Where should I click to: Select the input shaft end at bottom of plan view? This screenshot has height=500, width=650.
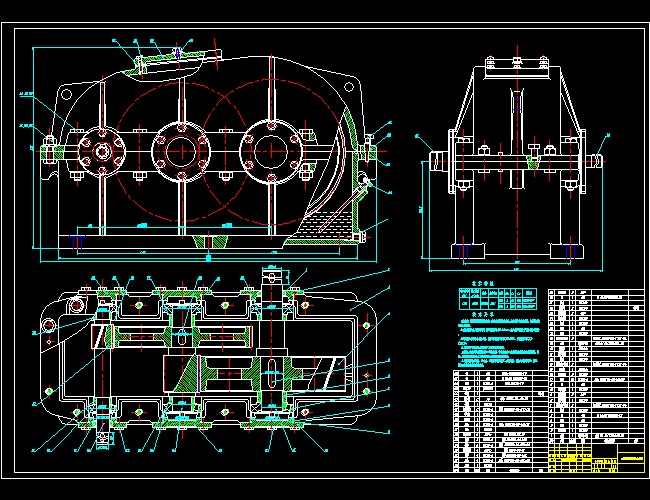102,438
